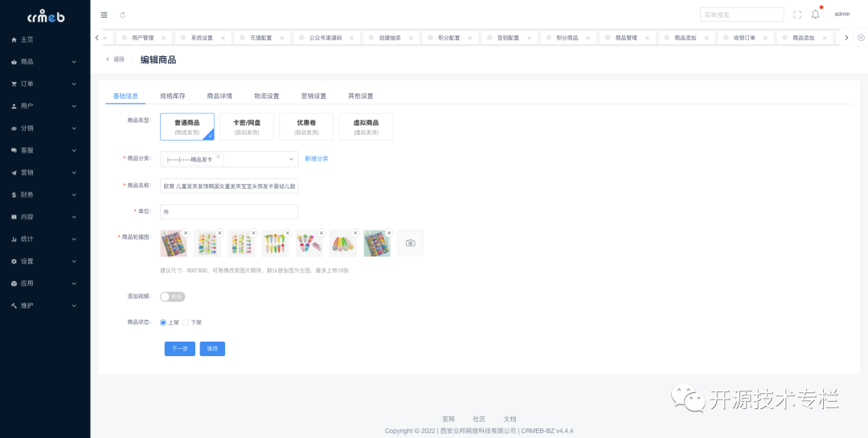868x438 pixels.
Task: Select the 下架 radio button
Action: pyautogui.click(x=186, y=322)
